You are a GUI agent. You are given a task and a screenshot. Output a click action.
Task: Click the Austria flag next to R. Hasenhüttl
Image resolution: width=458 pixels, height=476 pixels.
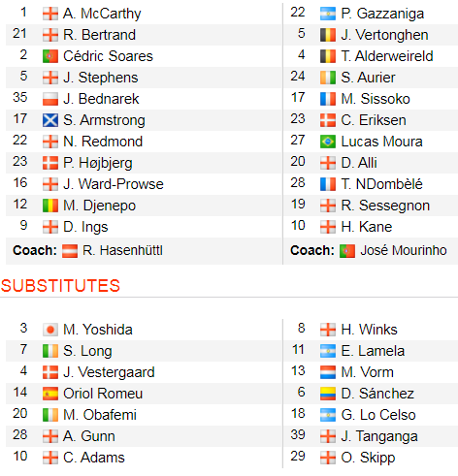click(70, 251)
